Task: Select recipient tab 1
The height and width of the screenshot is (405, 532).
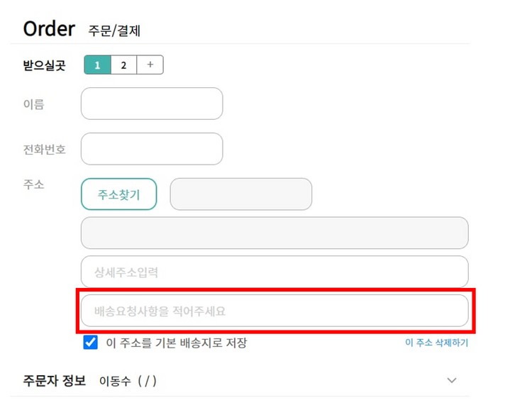Action: 97,65
